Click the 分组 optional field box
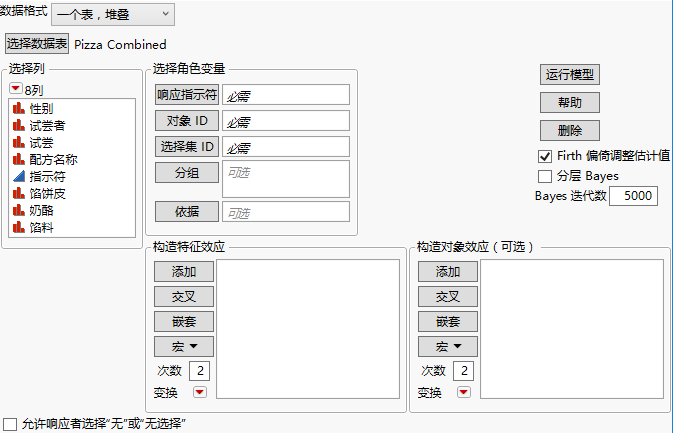Viewport: 673px width, 433px height. click(x=286, y=179)
